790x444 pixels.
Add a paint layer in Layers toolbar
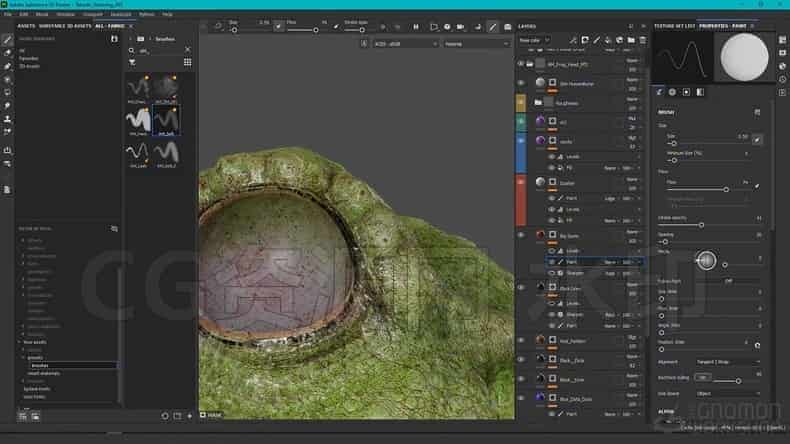click(x=597, y=40)
